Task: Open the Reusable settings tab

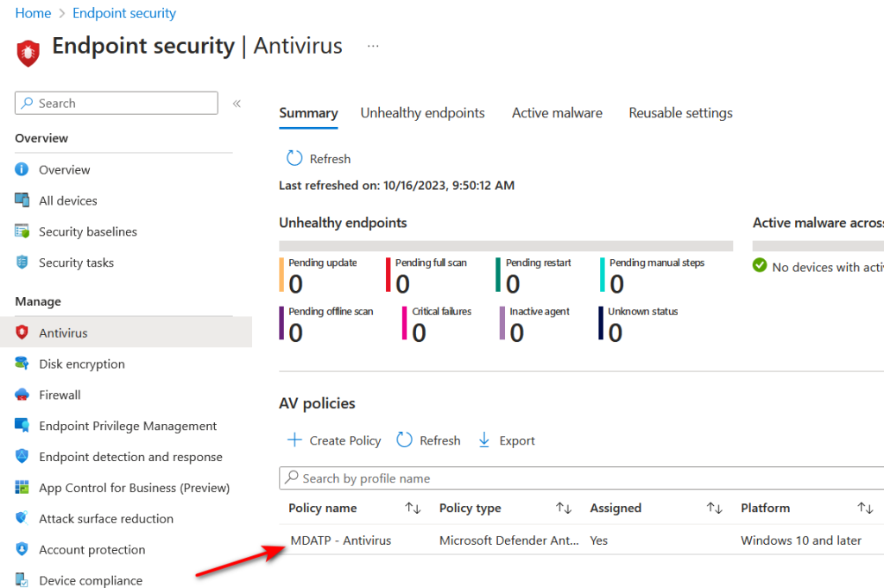Action: pyautogui.click(x=680, y=113)
